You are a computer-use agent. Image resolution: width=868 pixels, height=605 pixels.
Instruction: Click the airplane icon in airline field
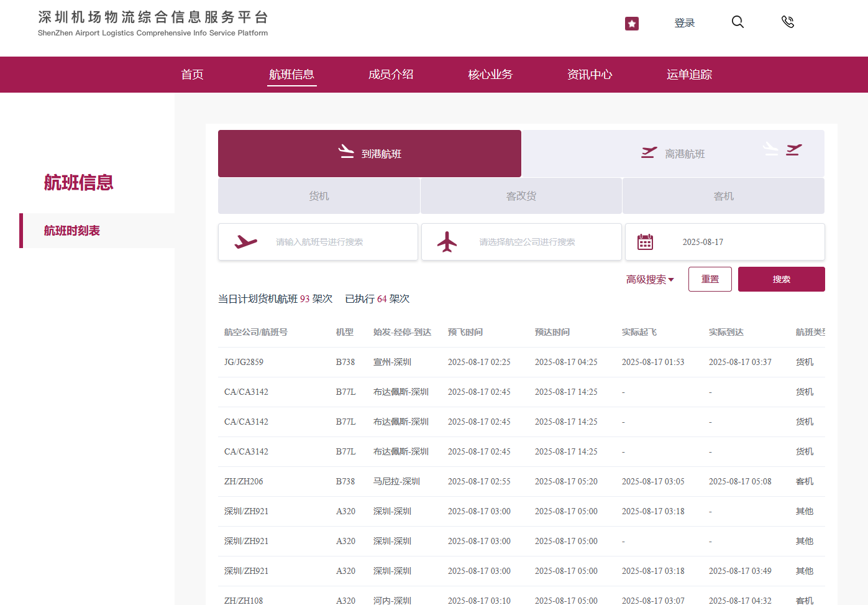click(x=447, y=242)
